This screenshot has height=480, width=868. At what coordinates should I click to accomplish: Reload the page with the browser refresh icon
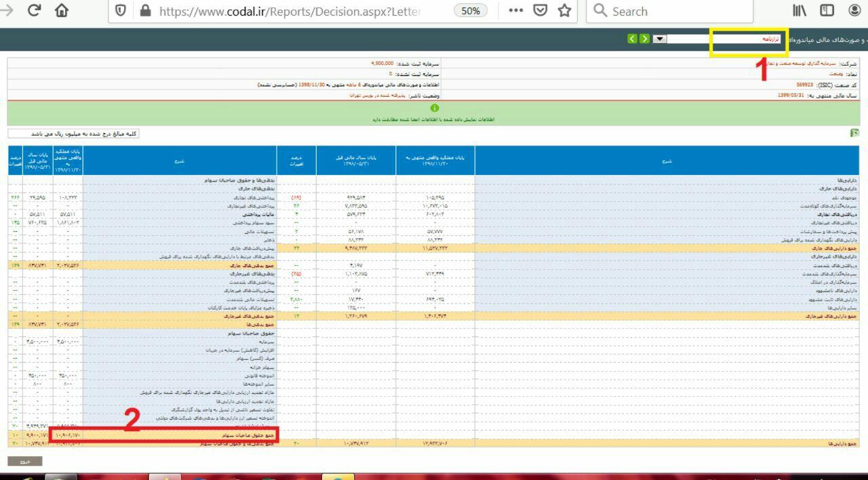point(34,11)
